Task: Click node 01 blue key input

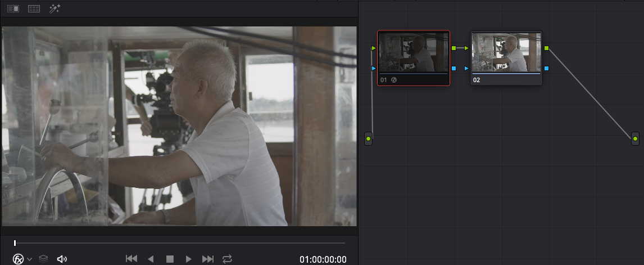Action: click(x=373, y=68)
